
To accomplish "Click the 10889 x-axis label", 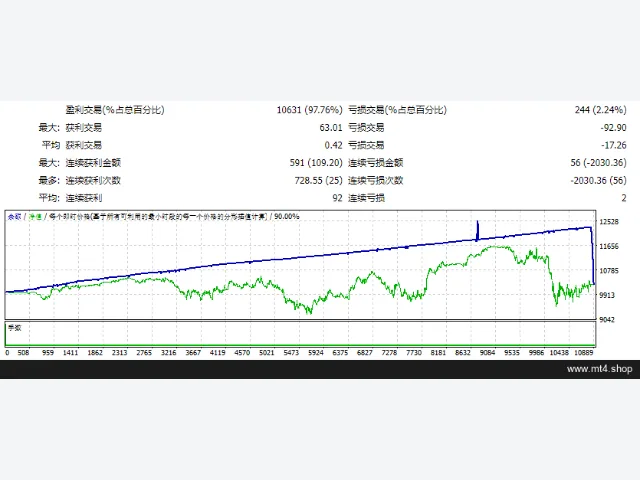I will (x=583, y=353).
